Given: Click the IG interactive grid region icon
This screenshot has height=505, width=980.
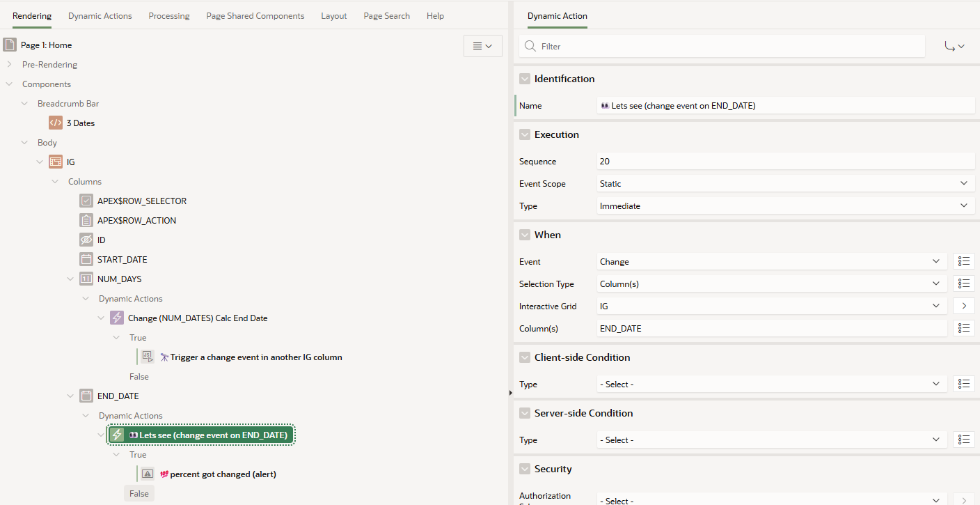Looking at the screenshot, I should (56, 162).
